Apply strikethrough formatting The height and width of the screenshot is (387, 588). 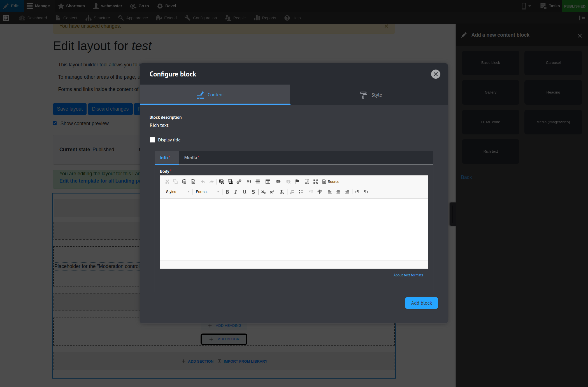253,192
